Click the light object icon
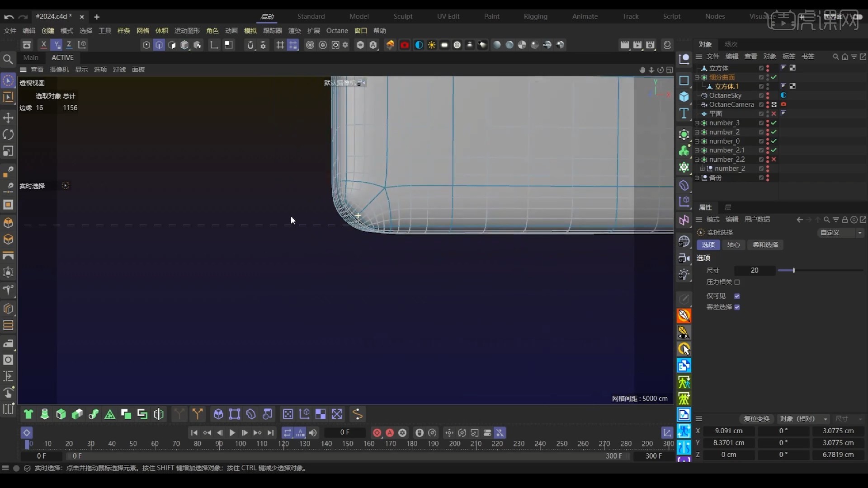The image size is (868, 488). pos(684,275)
